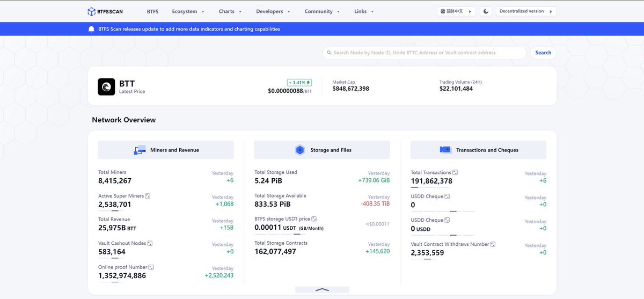644x299 pixels.
Task: Open the BTFS nav item
Action: 152,11
